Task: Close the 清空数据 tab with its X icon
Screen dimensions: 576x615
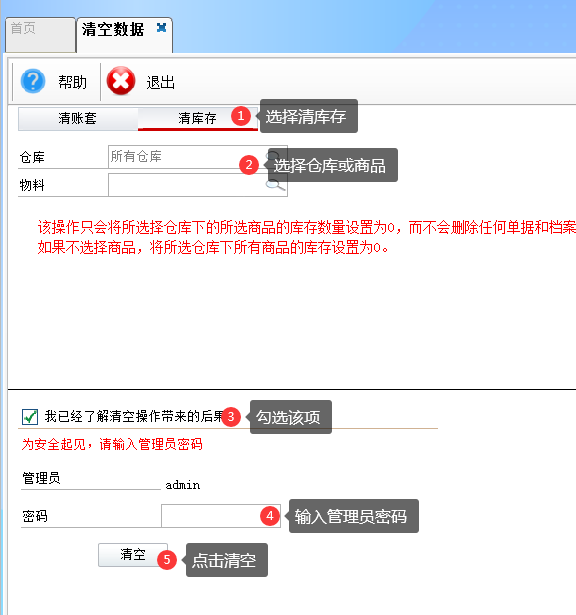Action: (x=162, y=28)
